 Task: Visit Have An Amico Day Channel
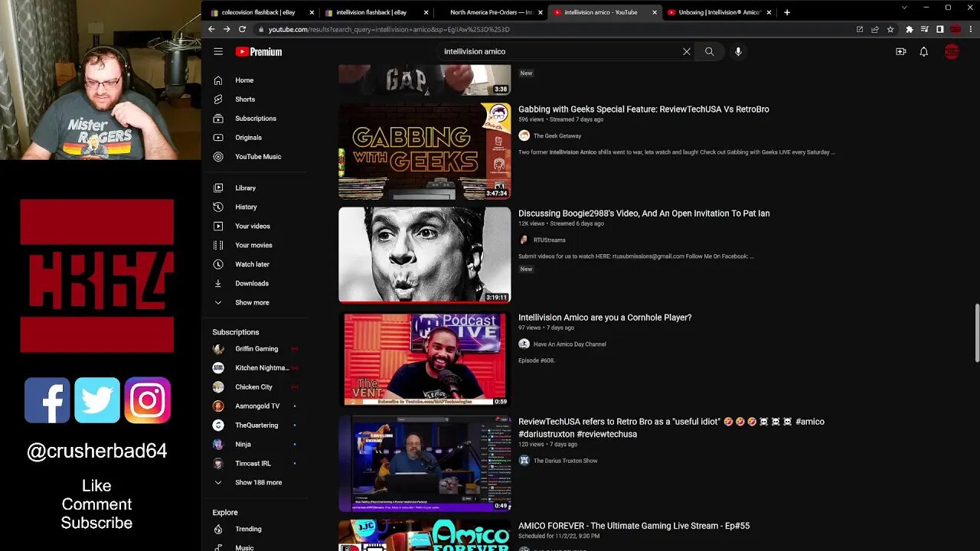coord(570,344)
